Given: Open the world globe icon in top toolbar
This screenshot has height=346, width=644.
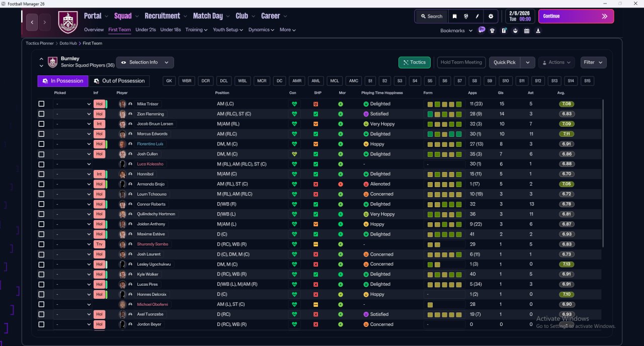Looking at the screenshot, I should (466, 16).
